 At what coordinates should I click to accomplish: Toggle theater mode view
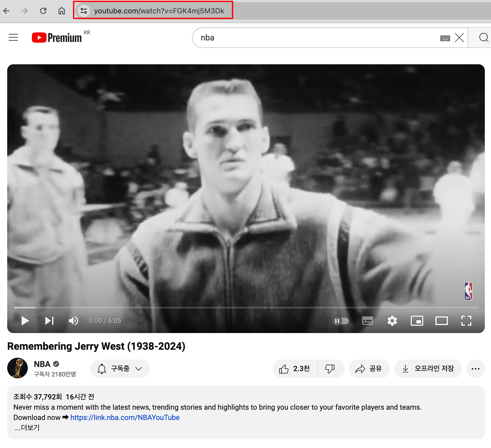441,321
